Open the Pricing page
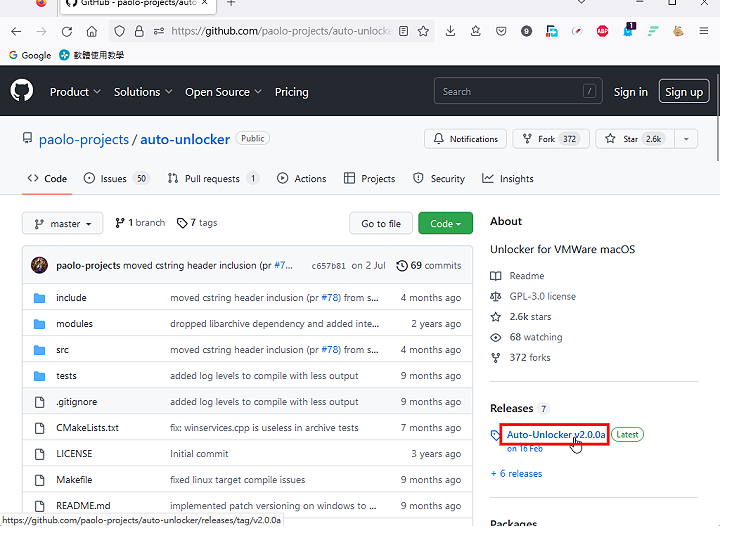 (x=292, y=92)
